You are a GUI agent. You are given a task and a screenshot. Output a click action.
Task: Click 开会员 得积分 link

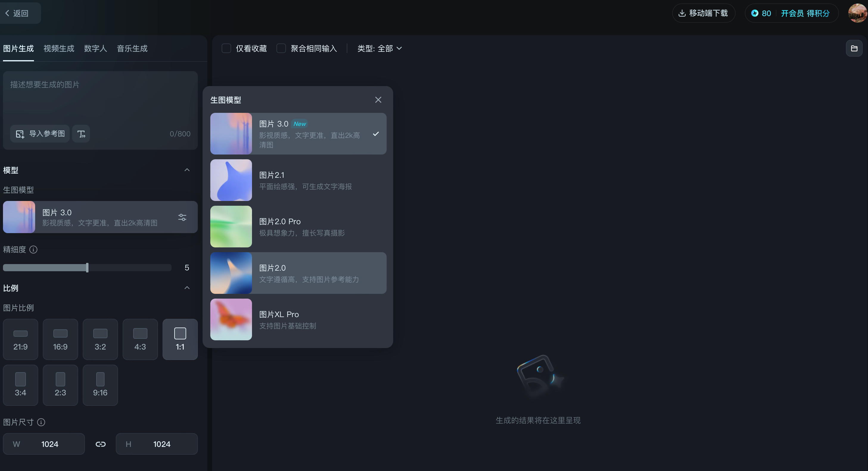[x=805, y=13]
